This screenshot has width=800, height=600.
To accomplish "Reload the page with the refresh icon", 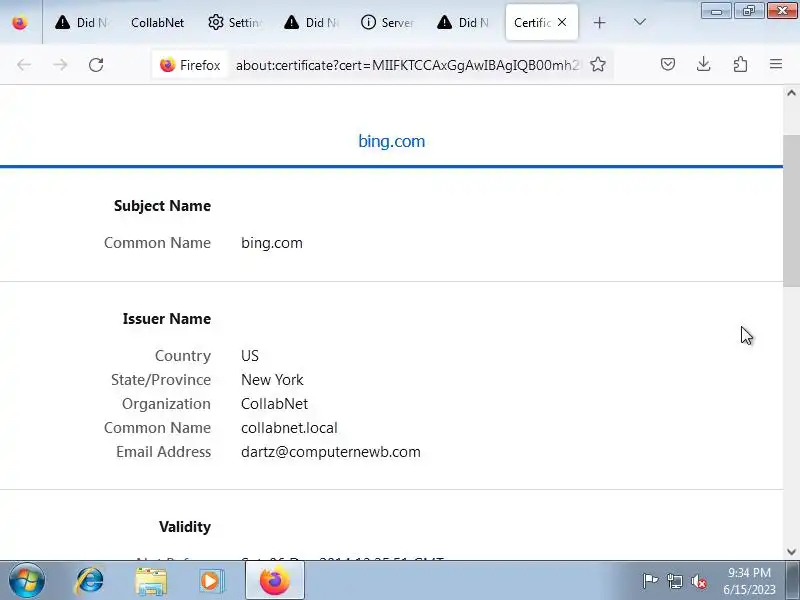I will [96, 65].
